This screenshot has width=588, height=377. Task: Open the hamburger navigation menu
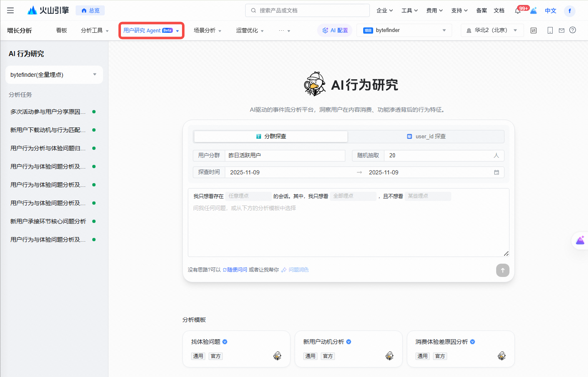coord(10,10)
